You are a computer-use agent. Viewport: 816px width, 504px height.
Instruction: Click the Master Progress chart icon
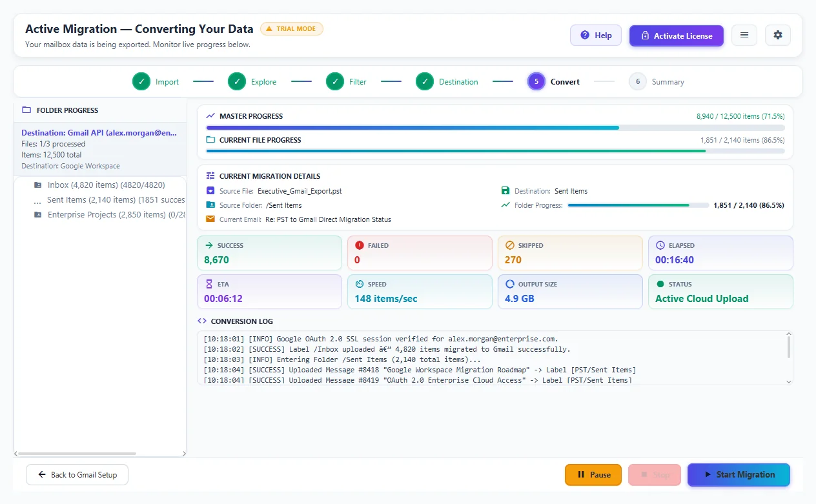pos(210,116)
